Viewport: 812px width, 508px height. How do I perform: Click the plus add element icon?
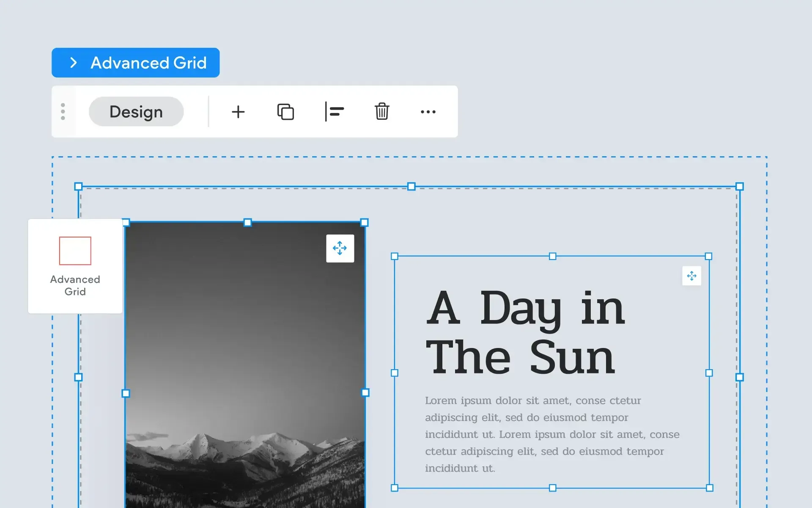pos(238,112)
